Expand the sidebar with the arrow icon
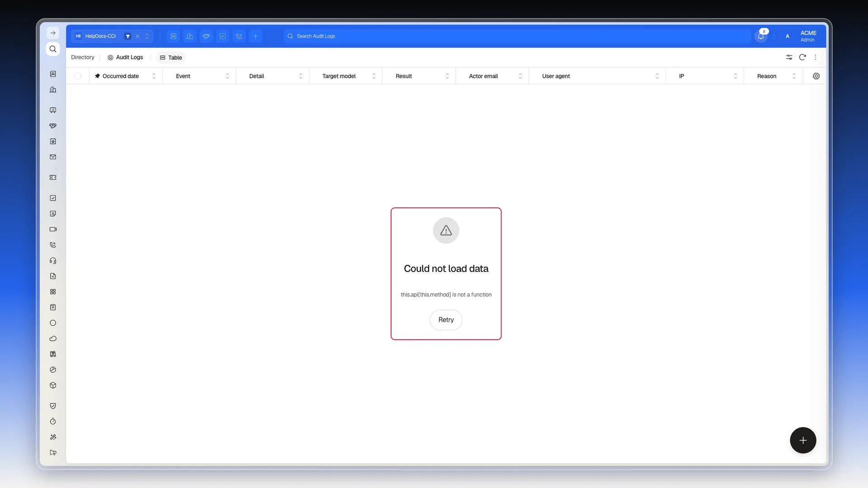 click(x=53, y=33)
